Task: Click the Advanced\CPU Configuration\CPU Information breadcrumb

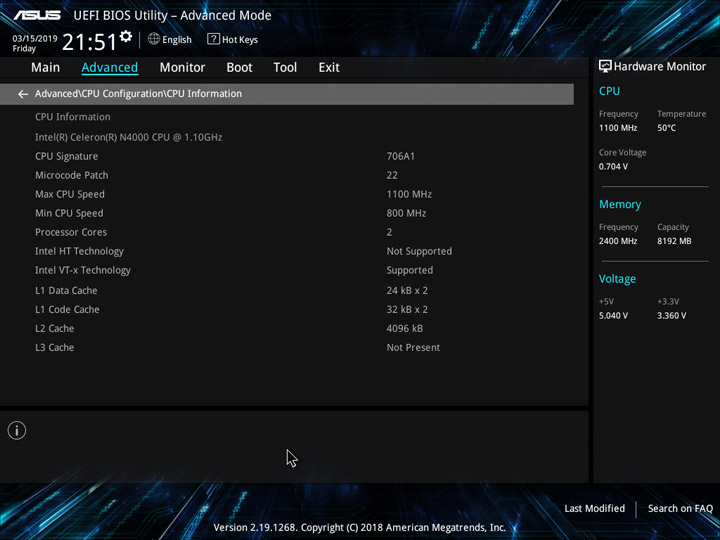Action: click(x=138, y=94)
